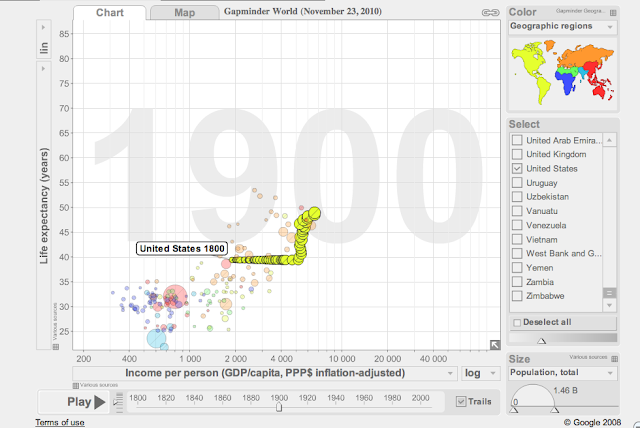
Task: Click the country list scroll up arrow
Action: 609,140
